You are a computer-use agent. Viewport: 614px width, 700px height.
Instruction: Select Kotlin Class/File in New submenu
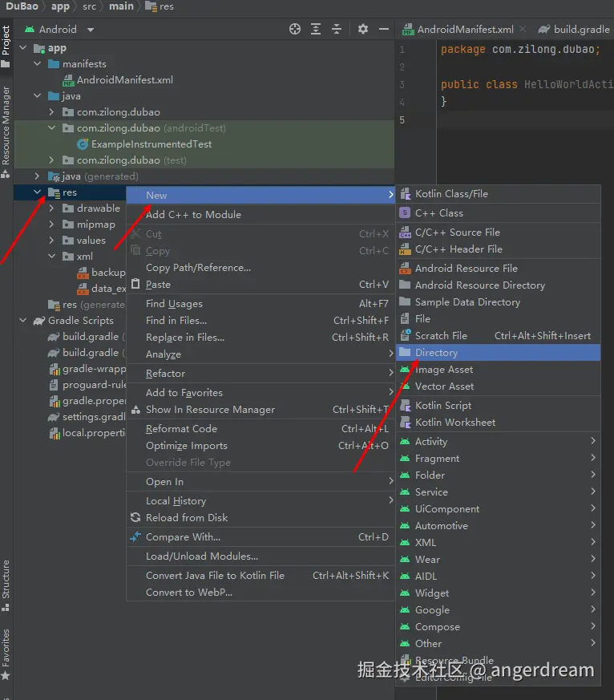[498, 194]
